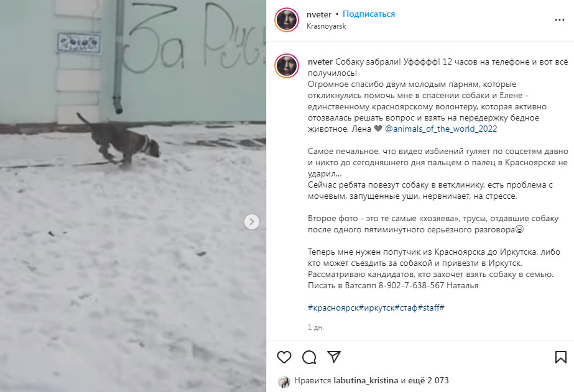Open labutina_kristina profile from likes
Viewport: 574px width, 392px height.
coord(366,380)
